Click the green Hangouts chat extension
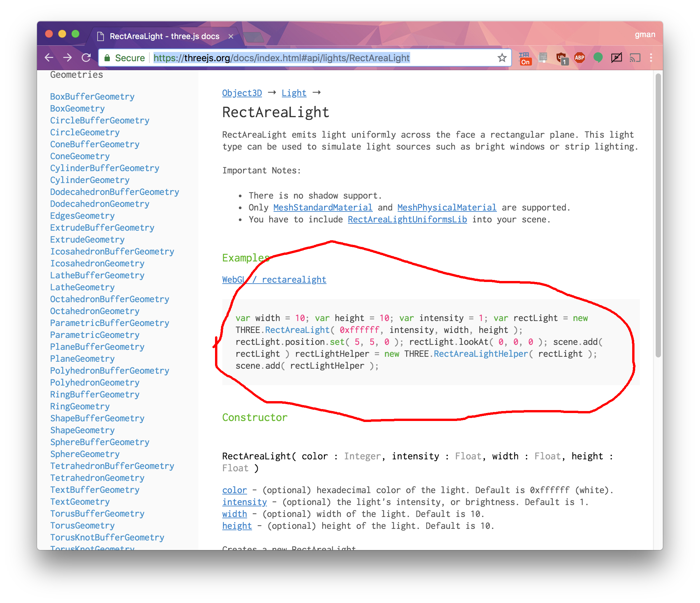The height and width of the screenshot is (603, 700). (x=598, y=58)
